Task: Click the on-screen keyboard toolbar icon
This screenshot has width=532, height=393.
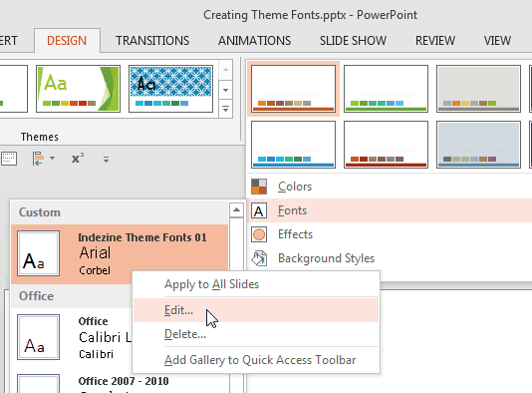Action: (x=9, y=159)
